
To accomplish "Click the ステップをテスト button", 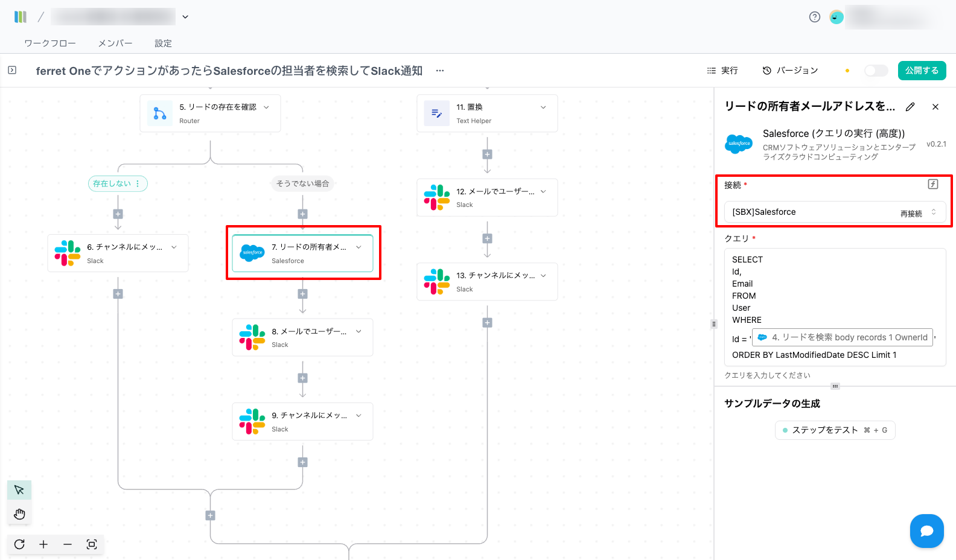I will click(835, 430).
